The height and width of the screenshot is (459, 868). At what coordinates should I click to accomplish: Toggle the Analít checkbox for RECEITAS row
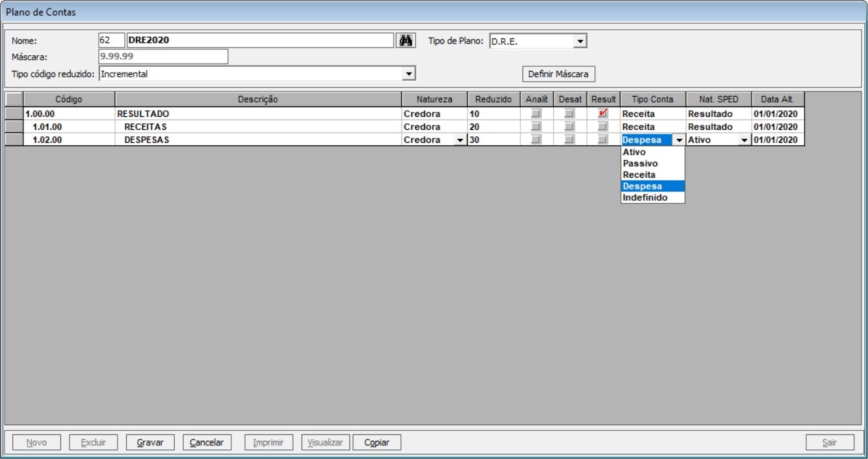536,127
